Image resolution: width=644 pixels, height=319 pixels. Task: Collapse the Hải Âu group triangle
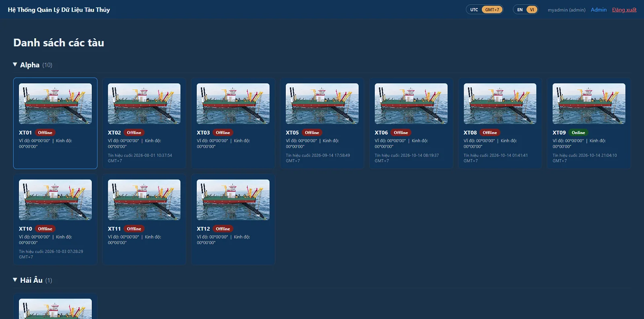tap(15, 280)
